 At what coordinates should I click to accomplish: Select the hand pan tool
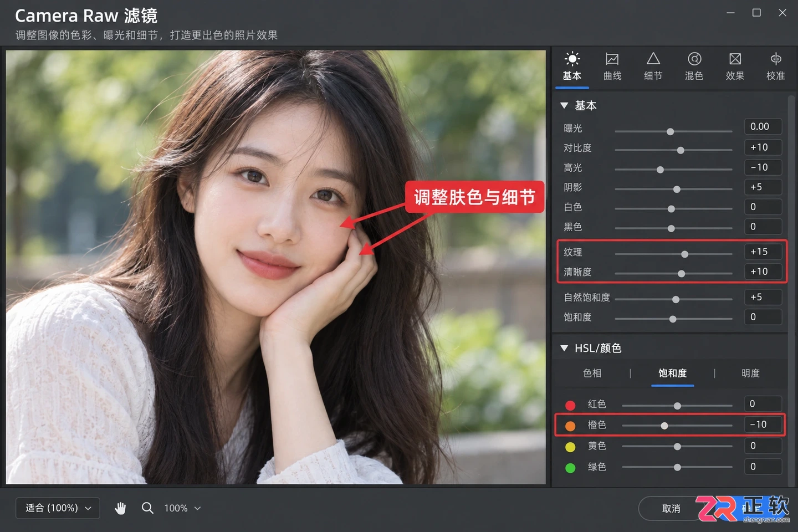coord(120,508)
